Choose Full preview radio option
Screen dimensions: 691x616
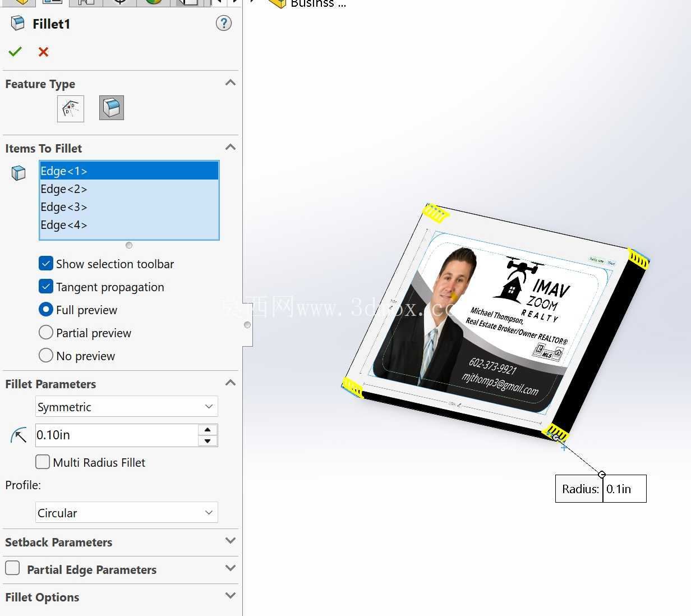tap(46, 309)
